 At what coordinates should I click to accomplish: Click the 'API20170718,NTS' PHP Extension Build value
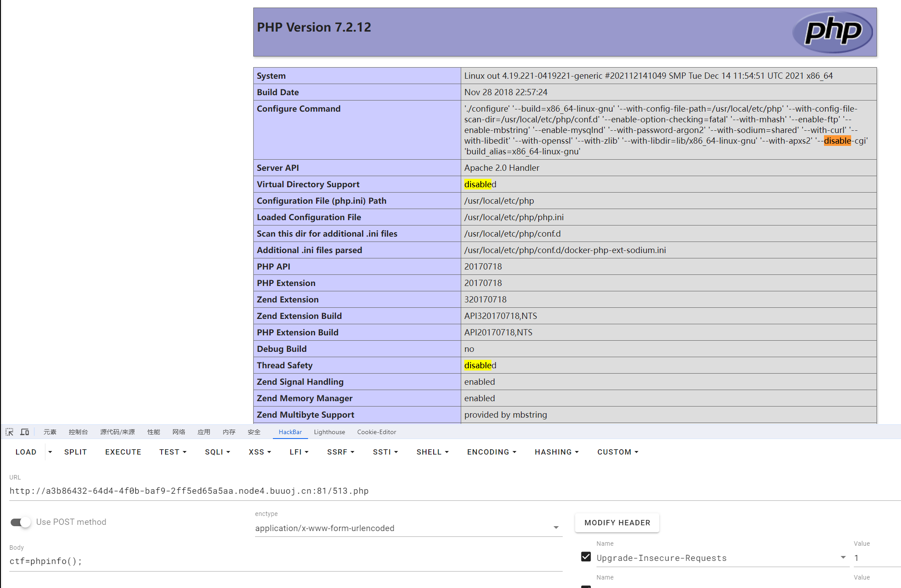[x=498, y=332]
